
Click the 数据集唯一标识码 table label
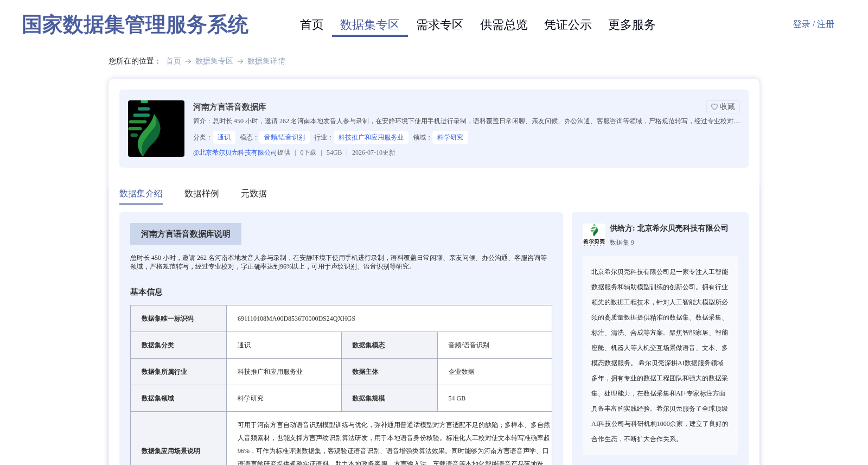[168, 319]
